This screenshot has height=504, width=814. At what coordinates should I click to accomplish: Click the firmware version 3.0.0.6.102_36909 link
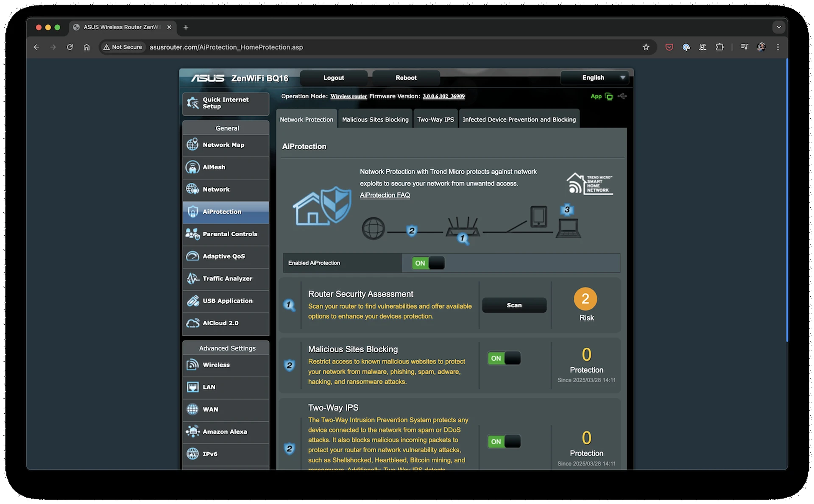[x=443, y=96]
